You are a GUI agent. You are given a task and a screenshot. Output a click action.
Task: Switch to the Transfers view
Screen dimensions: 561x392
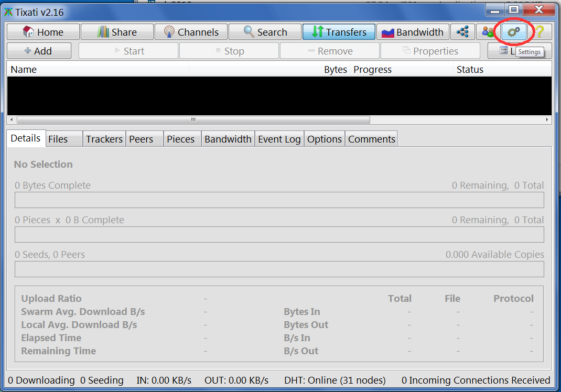(339, 32)
